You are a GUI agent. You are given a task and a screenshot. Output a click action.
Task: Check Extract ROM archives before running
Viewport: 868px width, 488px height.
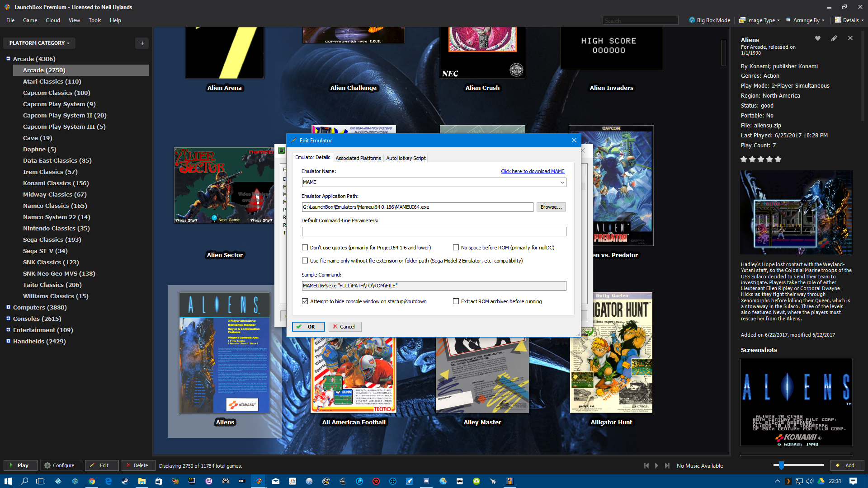point(456,301)
